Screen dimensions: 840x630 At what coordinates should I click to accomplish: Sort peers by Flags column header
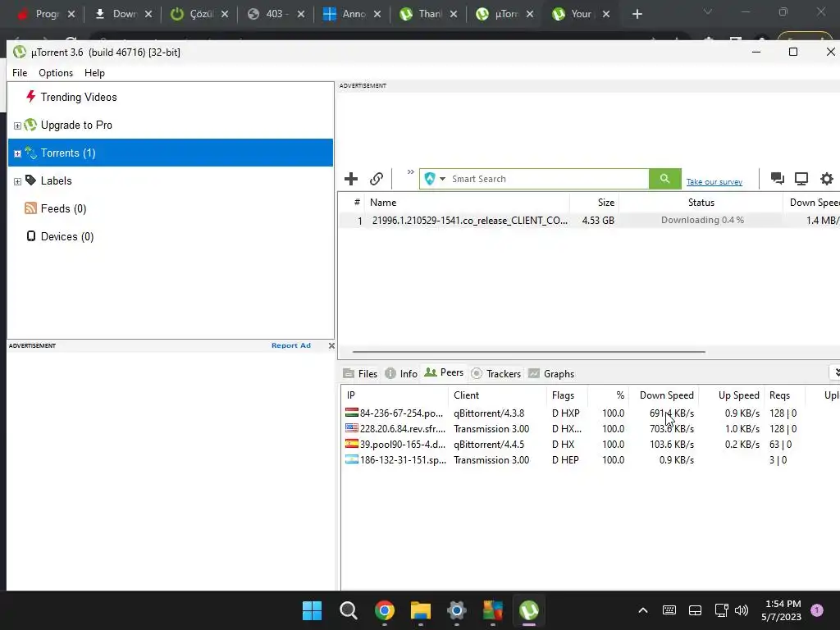tap(568, 395)
